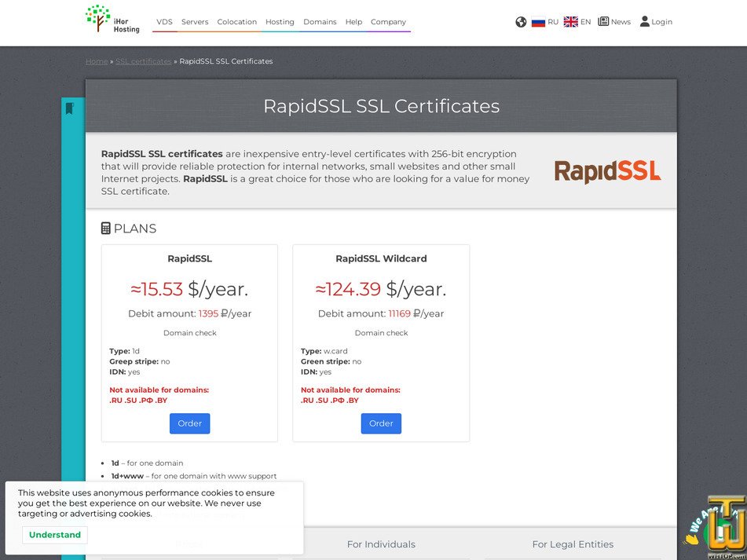
Task: Select the UK flag for English
Action: [571, 22]
